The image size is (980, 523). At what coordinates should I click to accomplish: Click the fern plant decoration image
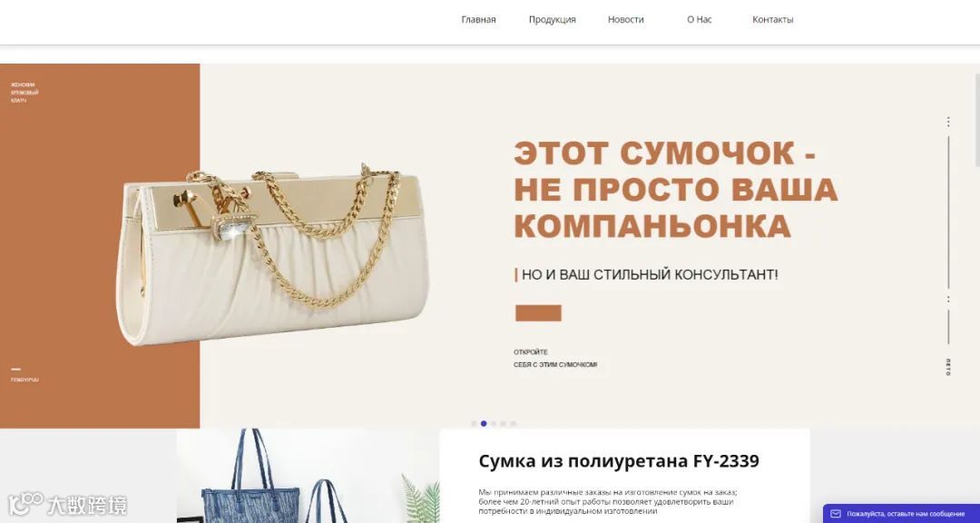click(x=421, y=499)
